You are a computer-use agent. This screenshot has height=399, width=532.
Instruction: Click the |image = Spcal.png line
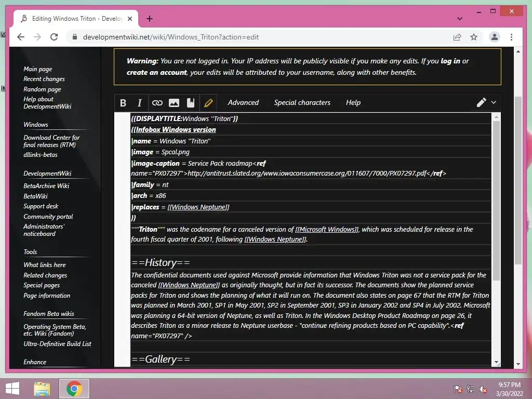(x=161, y=152)
